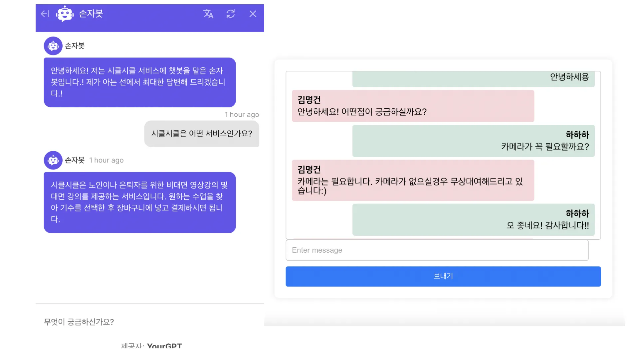Click the chatbot greeting message bubble
The image size is (644, 359).
[140, 82]
